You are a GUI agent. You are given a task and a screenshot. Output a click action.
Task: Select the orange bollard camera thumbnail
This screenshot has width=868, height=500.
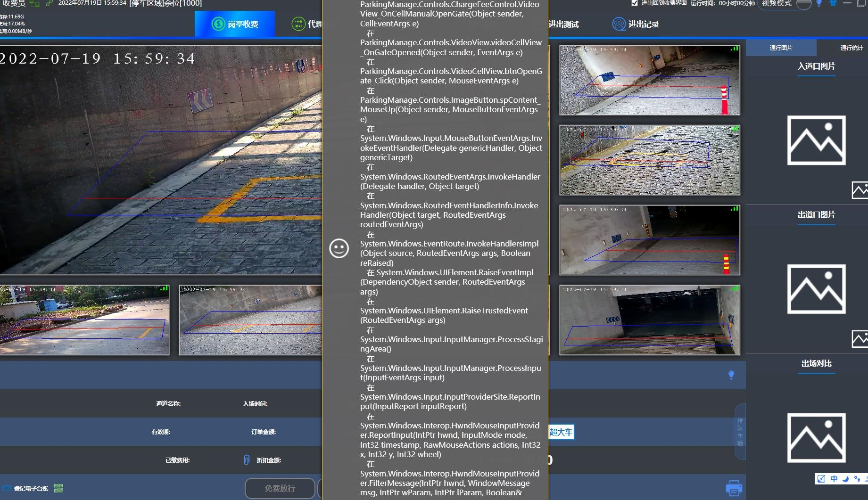(x=650, y=80)
